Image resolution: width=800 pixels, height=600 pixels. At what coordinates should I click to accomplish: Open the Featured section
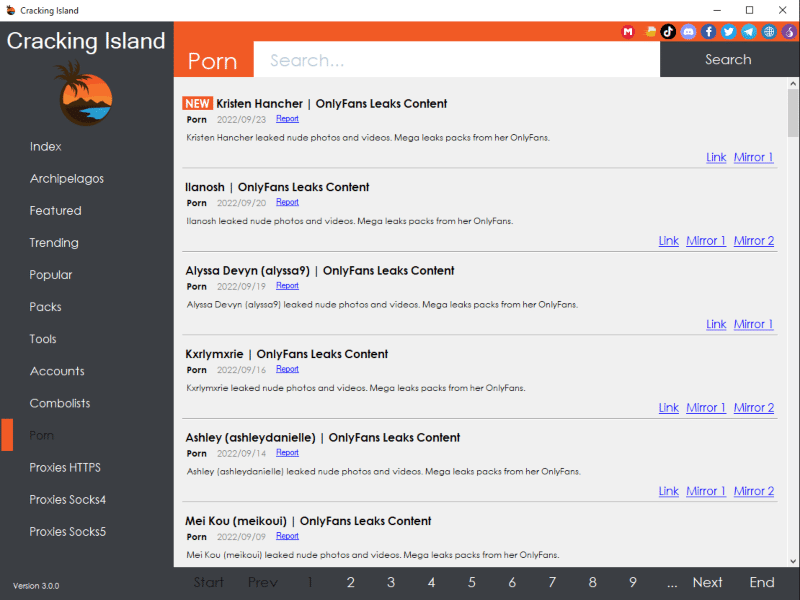pos(55,211)
